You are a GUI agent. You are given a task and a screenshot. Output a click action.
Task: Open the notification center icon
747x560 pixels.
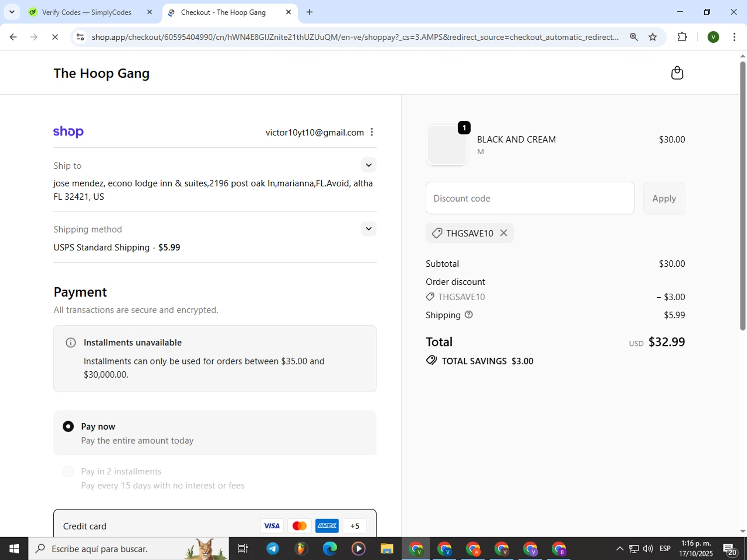730,549
